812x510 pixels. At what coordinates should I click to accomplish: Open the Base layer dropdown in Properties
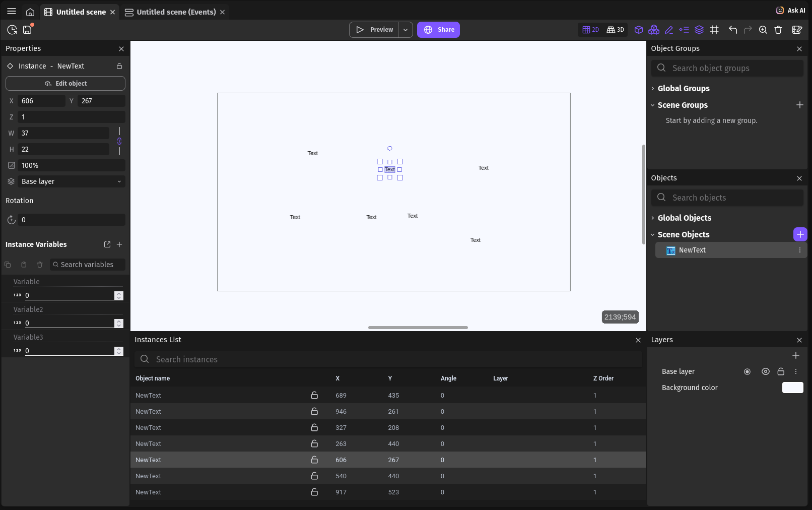pos(71,181)
